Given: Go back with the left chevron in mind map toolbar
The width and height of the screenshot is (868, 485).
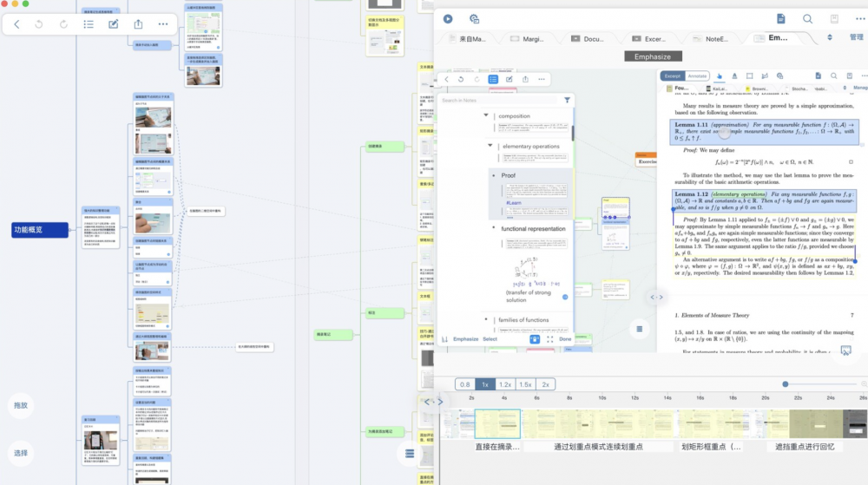Looking at the screenshot, I should 16,24.
